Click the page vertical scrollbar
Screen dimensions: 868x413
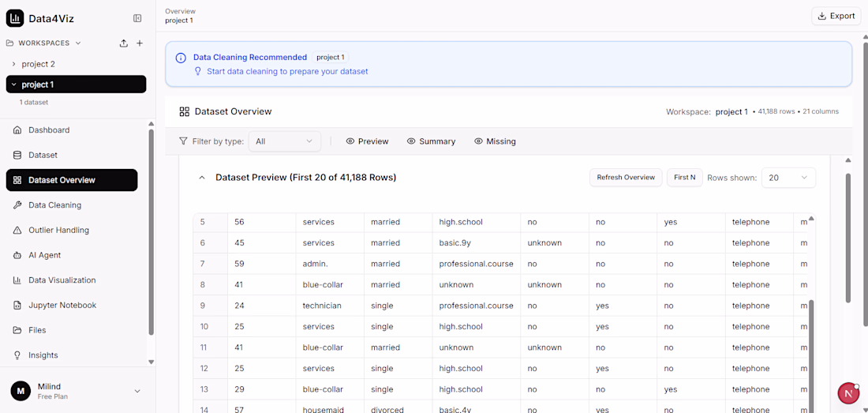click(x=848, y=237)
